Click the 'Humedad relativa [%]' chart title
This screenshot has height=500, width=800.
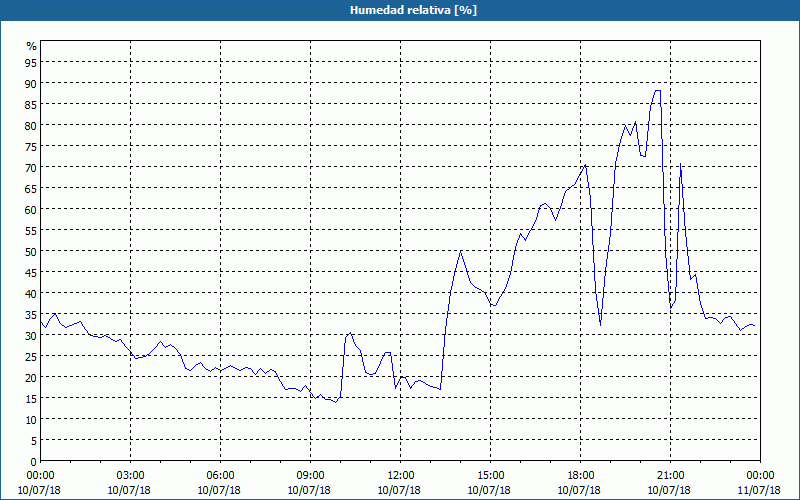click(413, 10)
